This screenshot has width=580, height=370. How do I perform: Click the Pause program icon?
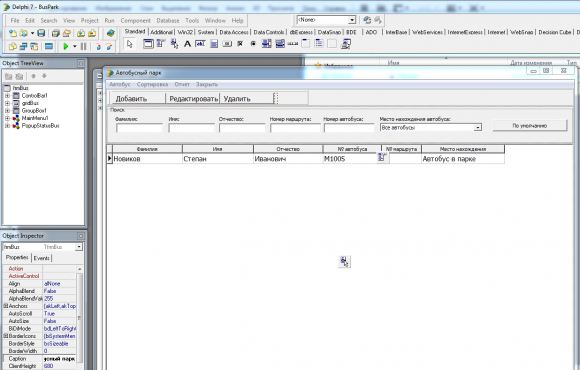[84, 46]
